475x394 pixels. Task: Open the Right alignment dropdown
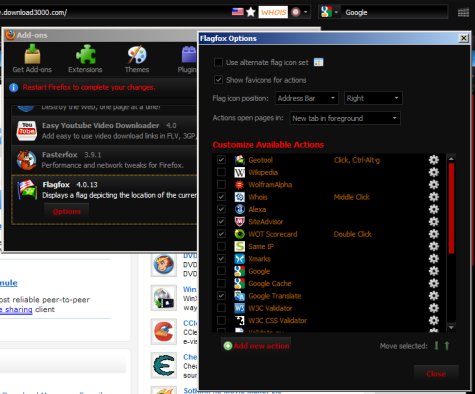pyautogui.click(x=373, y=98)
